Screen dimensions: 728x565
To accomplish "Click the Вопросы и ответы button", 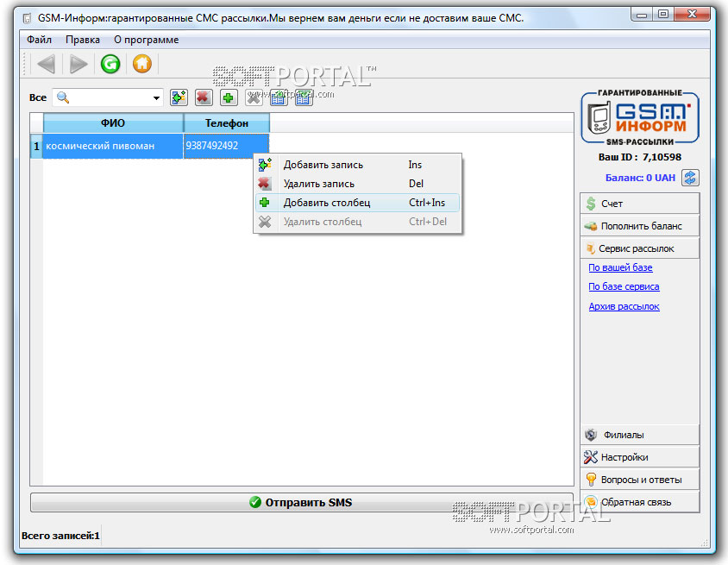I will tap(640, 480).
